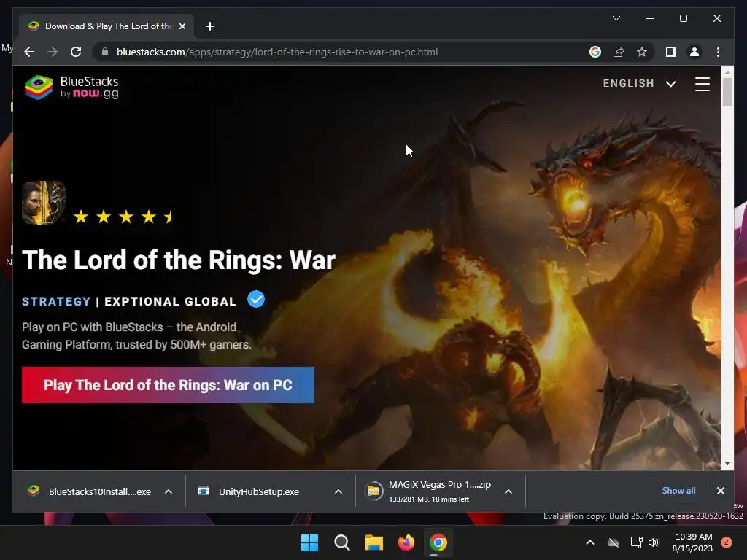Screen dimensions: 747x560
Task: Click the scrollbar up arrow
Action: [727, 72]
